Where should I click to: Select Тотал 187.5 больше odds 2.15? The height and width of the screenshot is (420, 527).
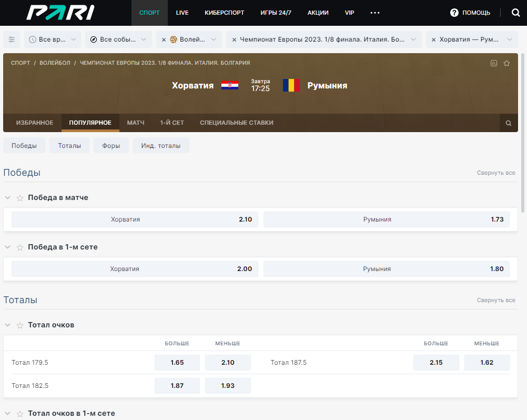click(436, 363)
